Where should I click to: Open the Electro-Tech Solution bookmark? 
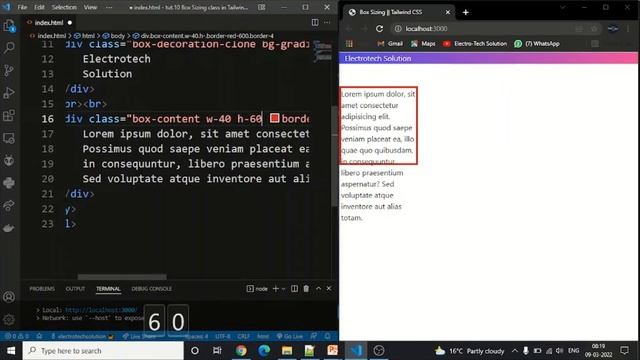coord(475,44)
